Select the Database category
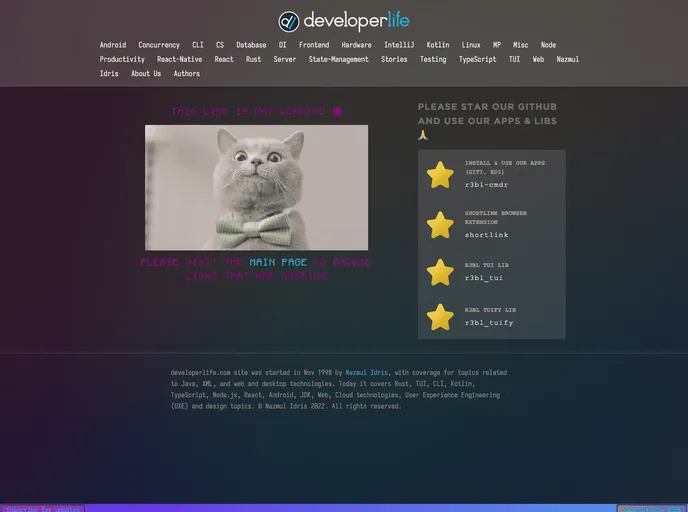The height and width of the screenshot is (512, 688). coord(251,45)
